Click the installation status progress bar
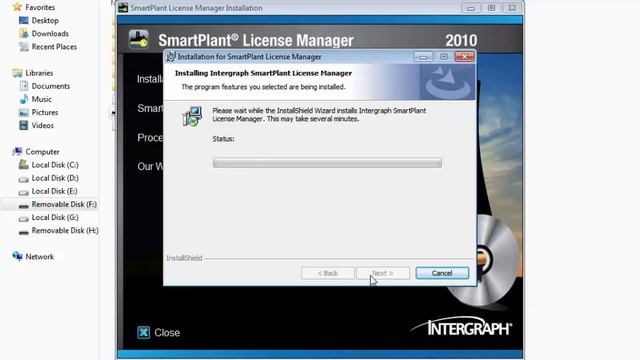The height and width of the screenshot is (360, 640). coord(327,163)
